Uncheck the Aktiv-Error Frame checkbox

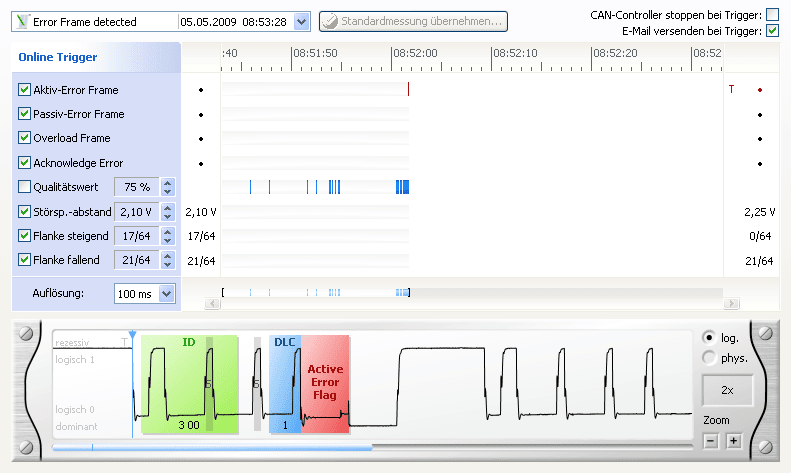25,90
